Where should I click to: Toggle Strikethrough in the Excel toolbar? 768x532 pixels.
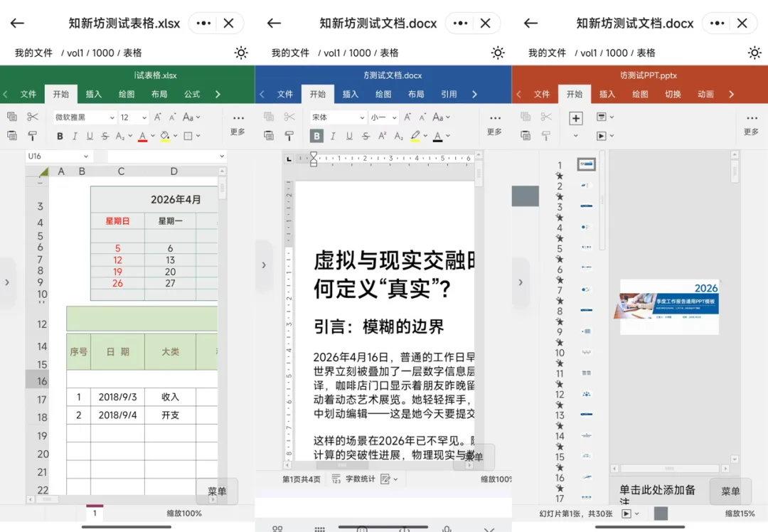tap(105, 136)
